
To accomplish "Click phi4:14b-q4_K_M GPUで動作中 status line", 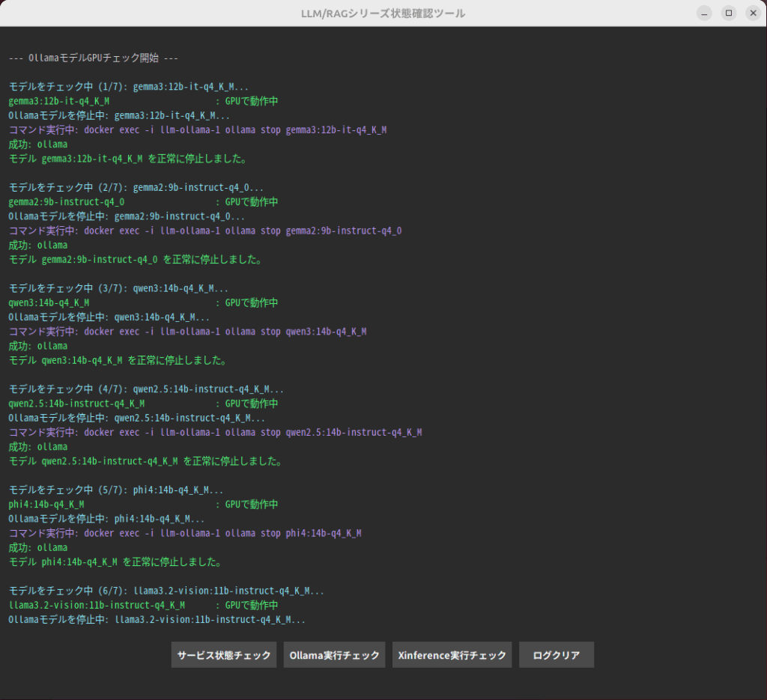I will [143, 504].
